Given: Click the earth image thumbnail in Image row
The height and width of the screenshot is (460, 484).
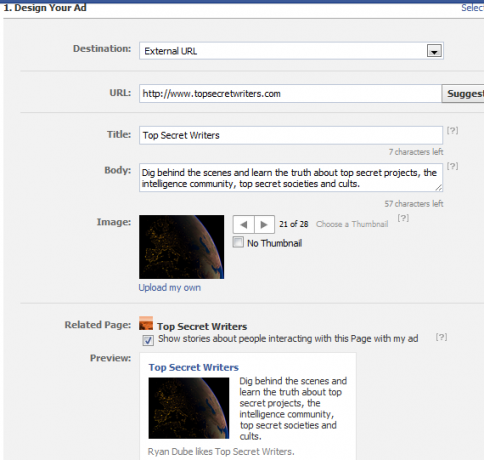Looking at the screenshot, I should (x=182, y=247).
